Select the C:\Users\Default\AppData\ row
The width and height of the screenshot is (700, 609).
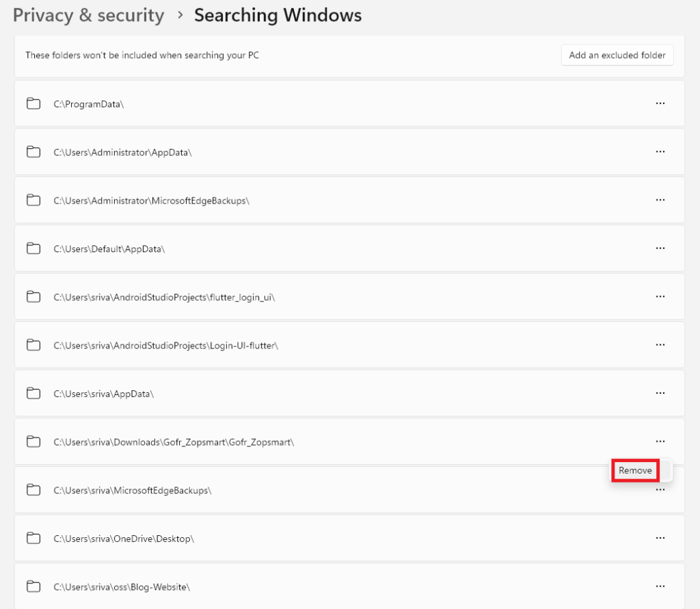342,249
